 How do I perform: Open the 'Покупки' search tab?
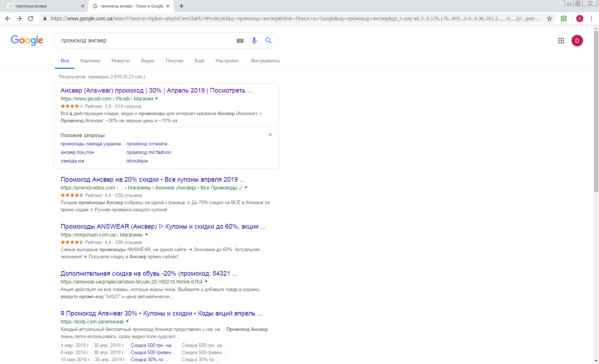pyautogui.click(x=175, y=61)
